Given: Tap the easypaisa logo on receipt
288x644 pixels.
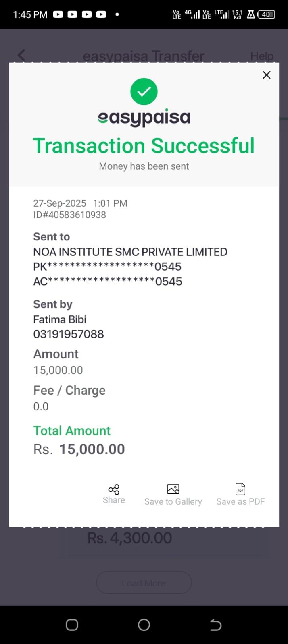Looking at the screenshot, I should click(x=144, y=118).
